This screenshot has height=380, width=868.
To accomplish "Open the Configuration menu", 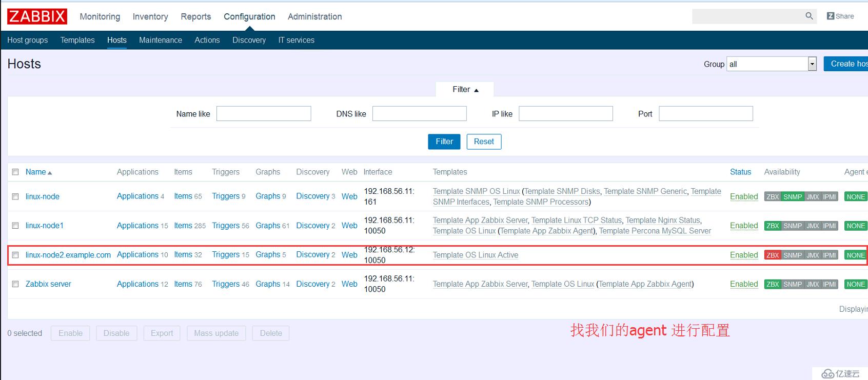I will coord(249,16).
